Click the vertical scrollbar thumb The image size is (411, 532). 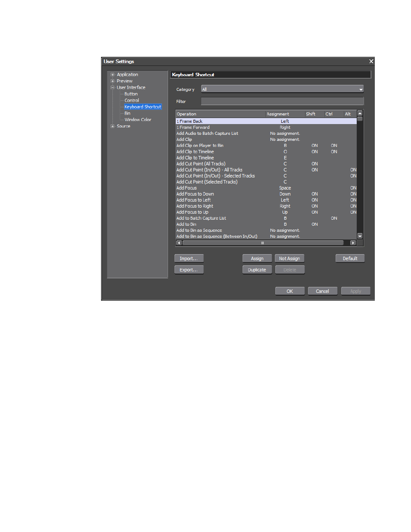360,119
